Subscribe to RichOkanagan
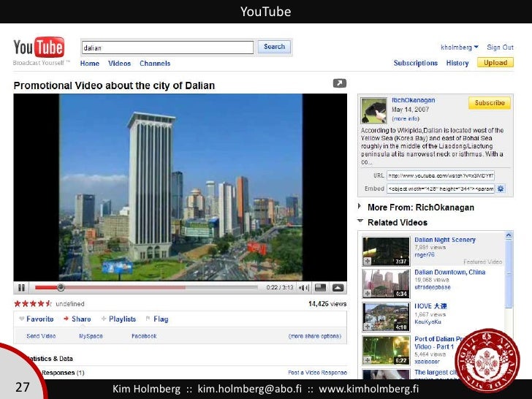The height and width of the screenshot is (399, 532). coord(490,103)
